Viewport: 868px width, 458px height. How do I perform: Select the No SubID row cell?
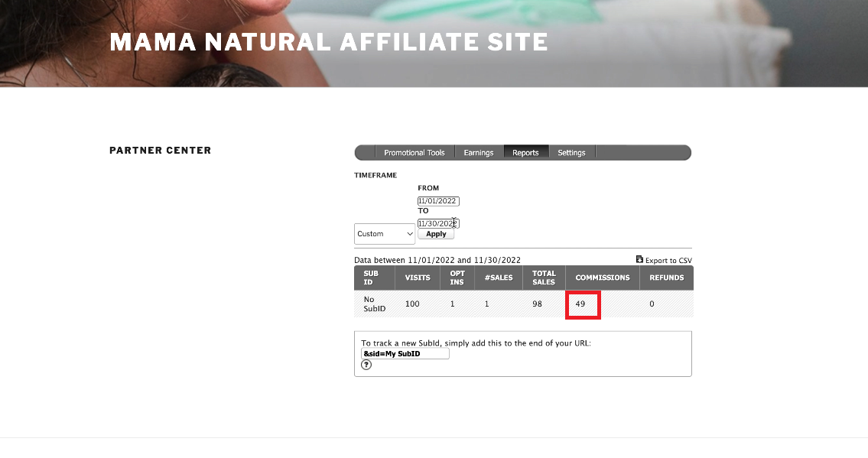pos(374,304)
